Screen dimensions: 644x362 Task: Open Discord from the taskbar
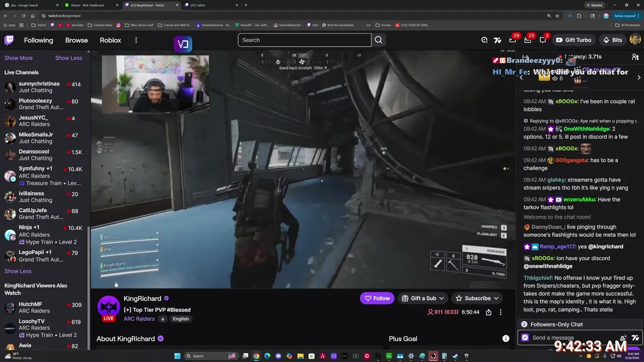tap(278, 356)
